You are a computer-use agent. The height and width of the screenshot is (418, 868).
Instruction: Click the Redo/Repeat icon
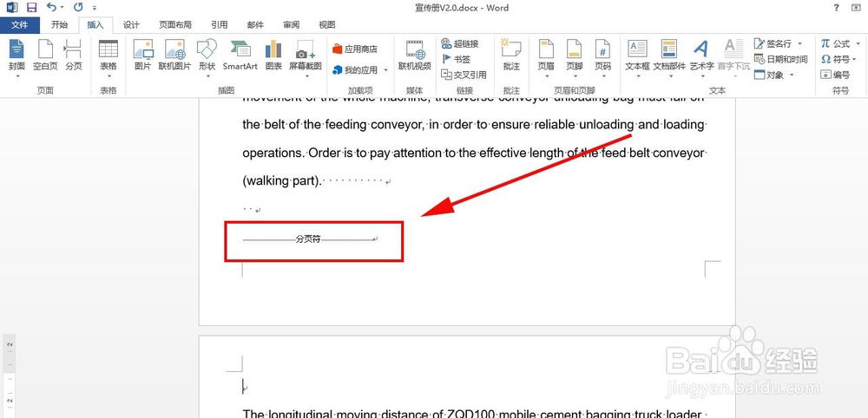[78, 7]
